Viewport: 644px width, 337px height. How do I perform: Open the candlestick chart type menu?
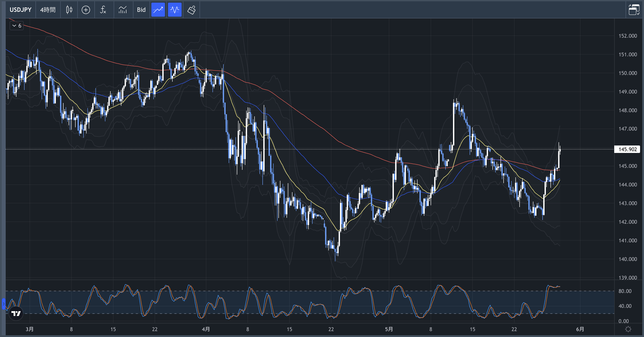click(69, 10)
